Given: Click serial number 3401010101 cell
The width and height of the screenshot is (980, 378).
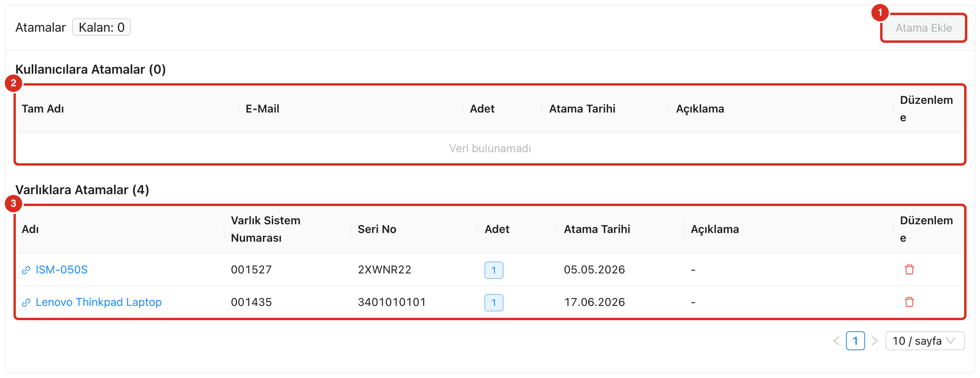Looking at the screenshot, I should [392, 302].
